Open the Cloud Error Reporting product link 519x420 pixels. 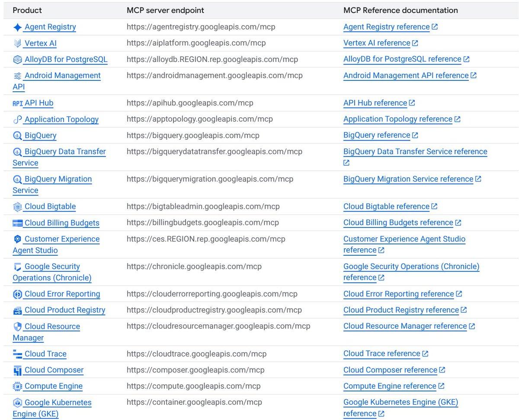click(x=62, y=294)
